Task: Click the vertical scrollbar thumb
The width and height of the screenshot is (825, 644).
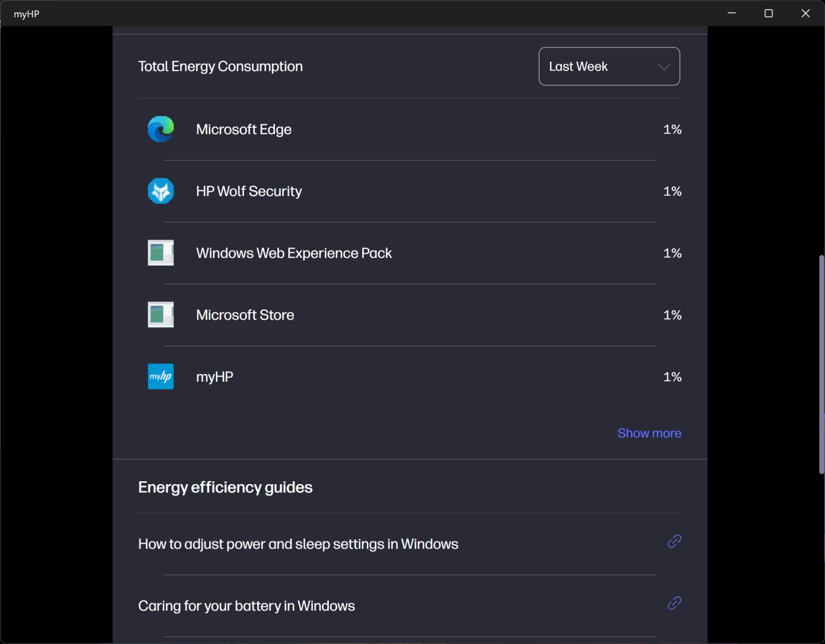Action: pyautogui.click(x=821, y=364)
